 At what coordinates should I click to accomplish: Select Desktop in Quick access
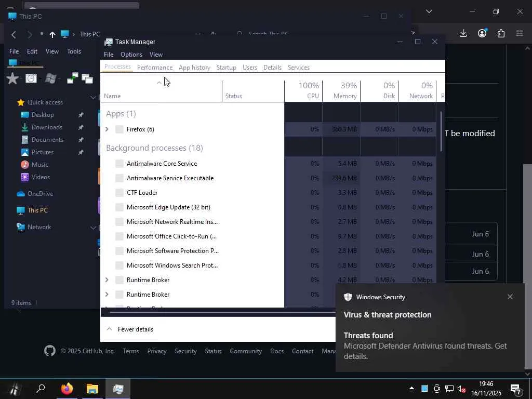[x=43, y=115]
